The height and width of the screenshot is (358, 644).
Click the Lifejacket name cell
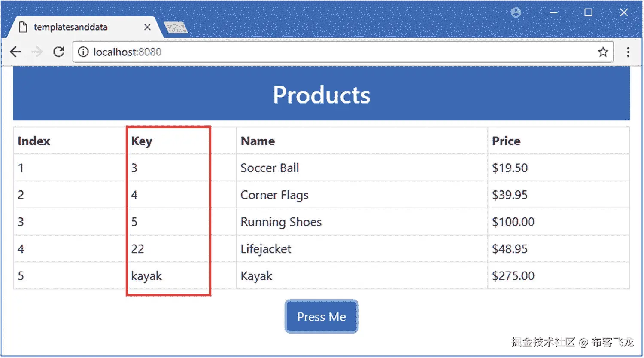click(x=362, y=249)
